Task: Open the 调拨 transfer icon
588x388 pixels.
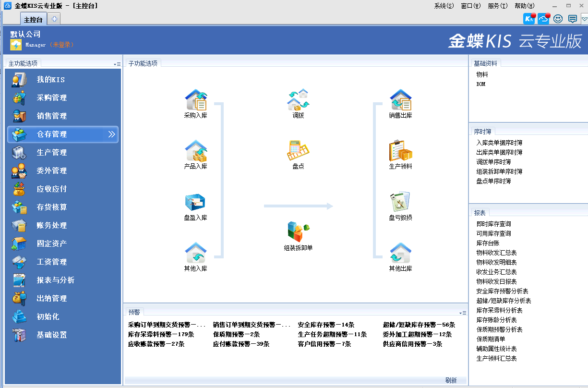Action: 298,100
